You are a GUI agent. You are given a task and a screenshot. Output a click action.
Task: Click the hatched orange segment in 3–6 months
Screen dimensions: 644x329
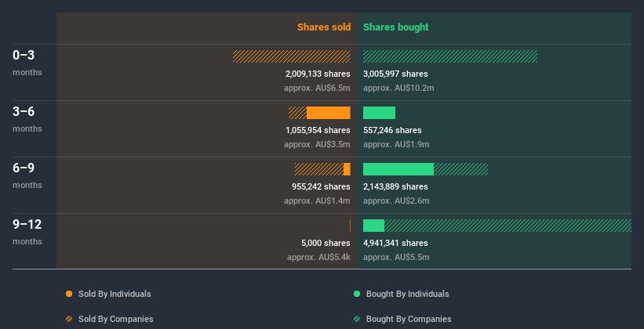pyautogui.click(x=298, y=113)
